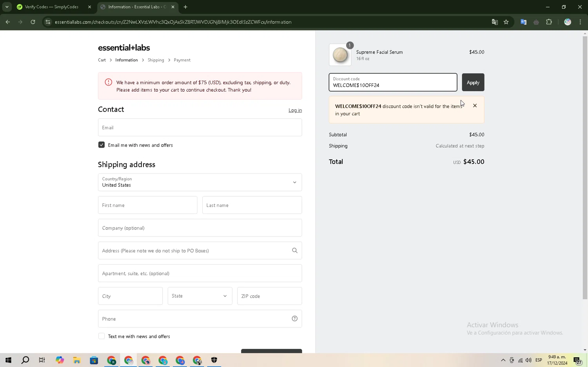Open the taskbar clock and date
The width and height of the screenshot is (588, 367).
(x=557, y=360)
